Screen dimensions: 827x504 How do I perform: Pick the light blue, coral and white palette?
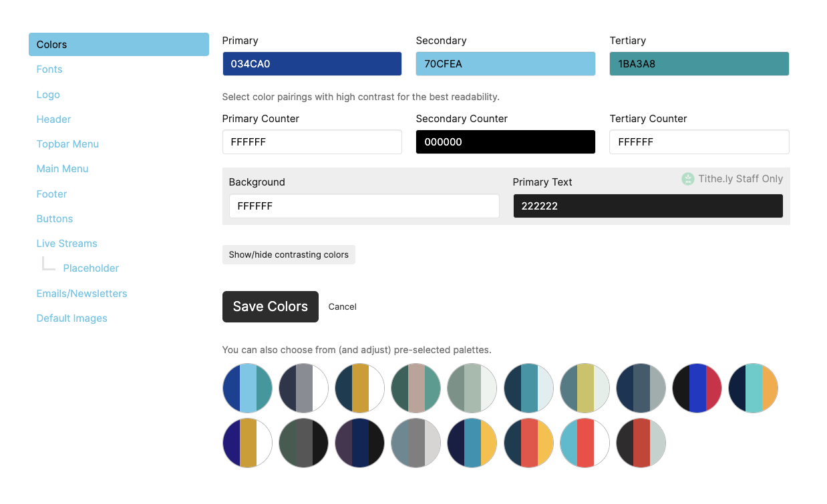(585, 443)
